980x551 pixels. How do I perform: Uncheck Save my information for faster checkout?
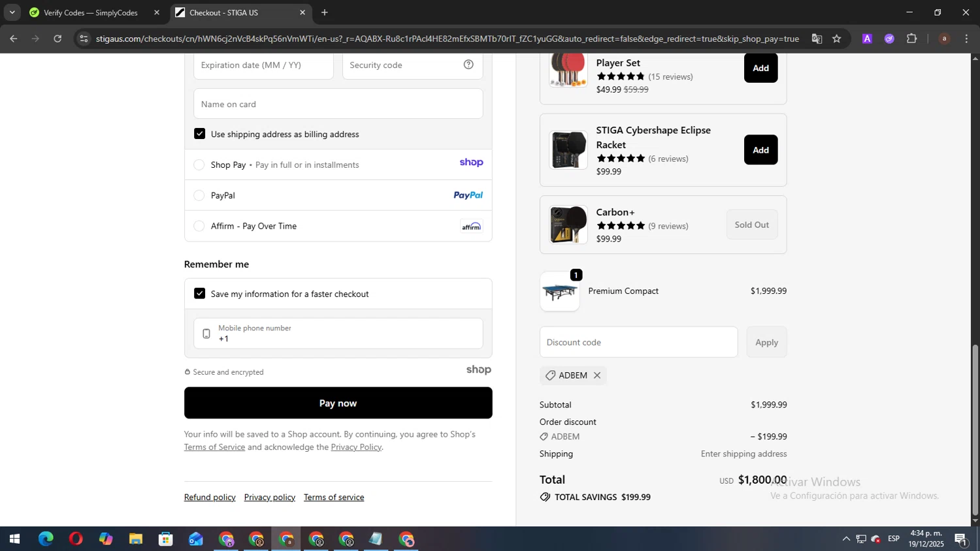[200, 294]
